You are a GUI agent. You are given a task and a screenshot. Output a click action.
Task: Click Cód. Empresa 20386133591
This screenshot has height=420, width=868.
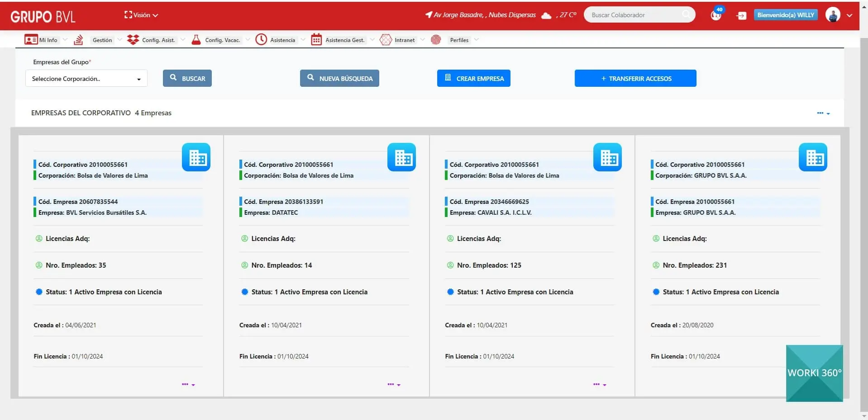click(x=284, y=202)
